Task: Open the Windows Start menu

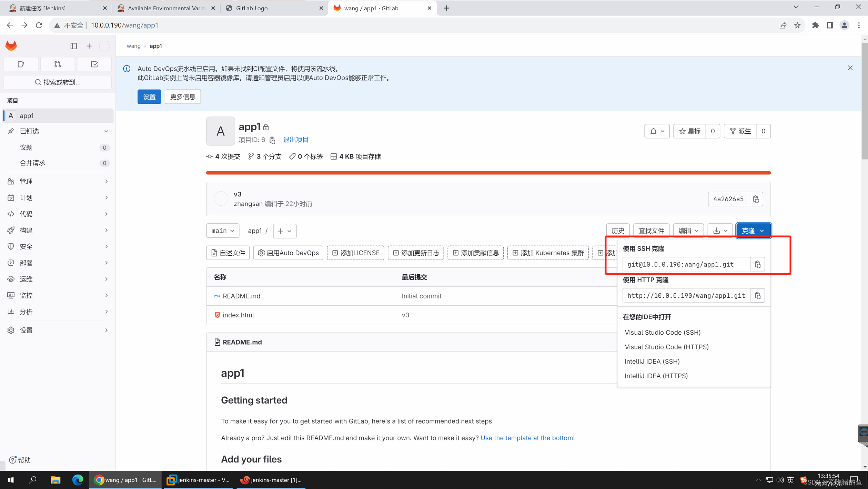Action: tap(11, 480)
